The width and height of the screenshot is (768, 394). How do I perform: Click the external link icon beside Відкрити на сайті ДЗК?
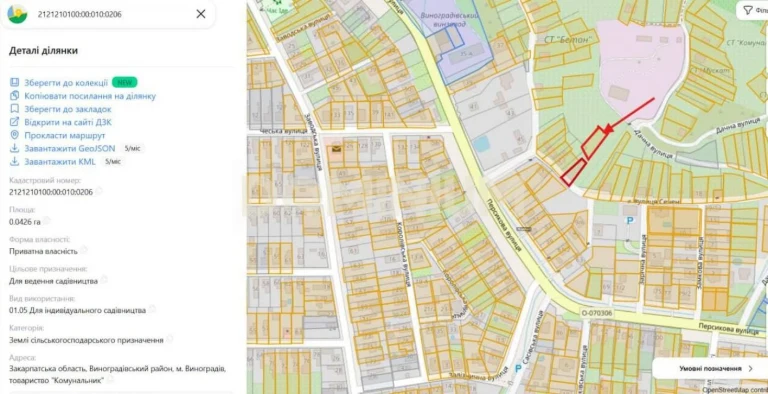(15, 122)
